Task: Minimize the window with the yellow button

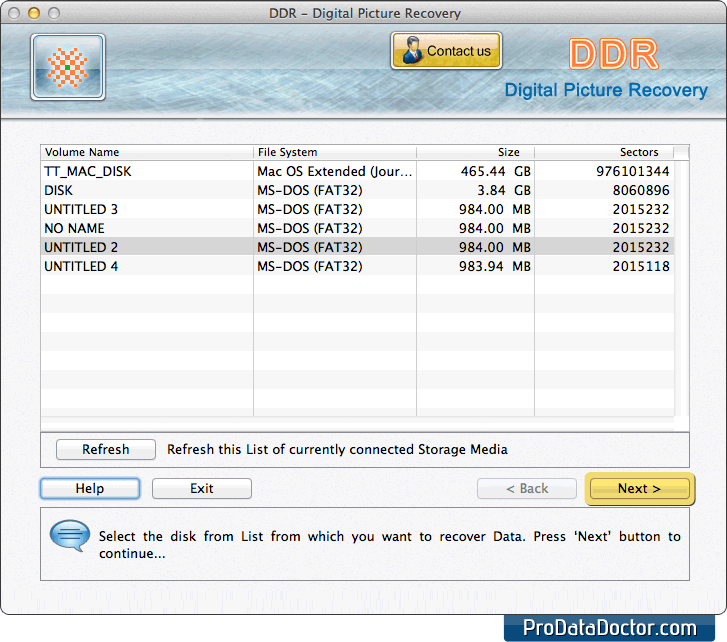Action: (x=34, y=13)
